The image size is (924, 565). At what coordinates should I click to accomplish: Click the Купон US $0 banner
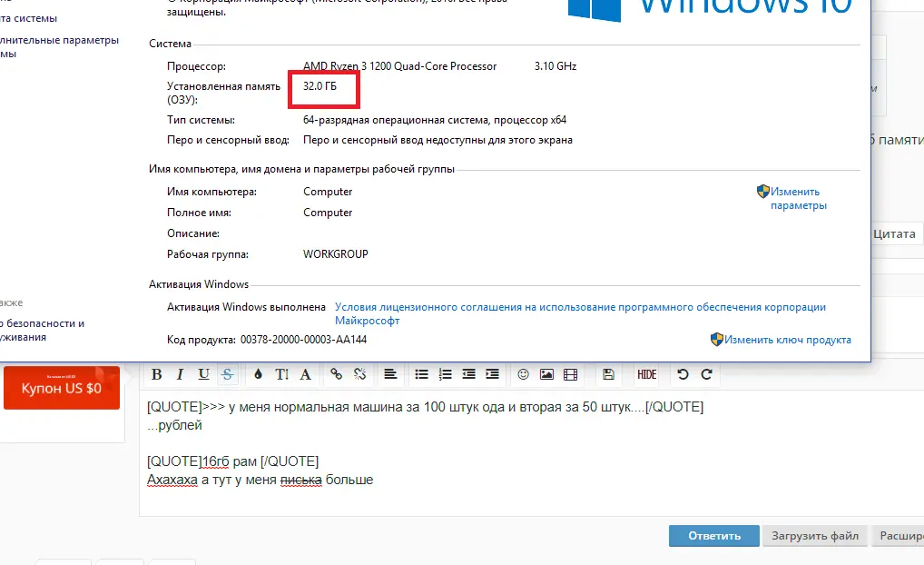pyautogui.click(x=62, y=388)
